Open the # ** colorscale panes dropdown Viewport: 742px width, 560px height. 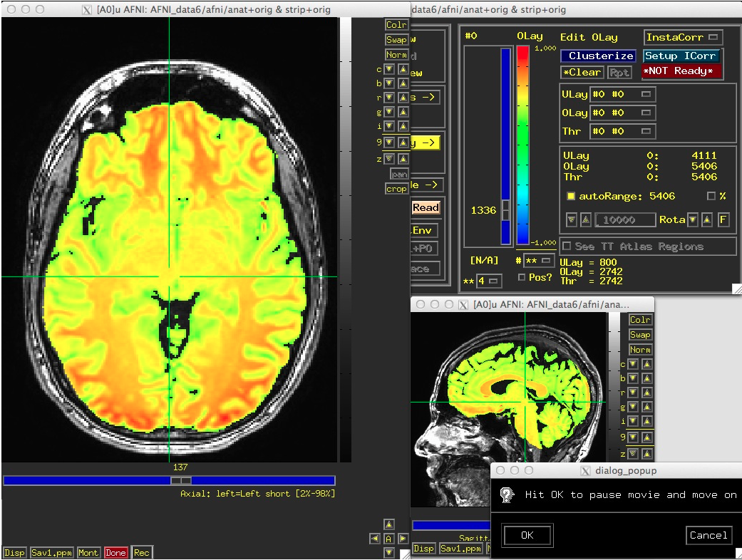click(539, 261)
